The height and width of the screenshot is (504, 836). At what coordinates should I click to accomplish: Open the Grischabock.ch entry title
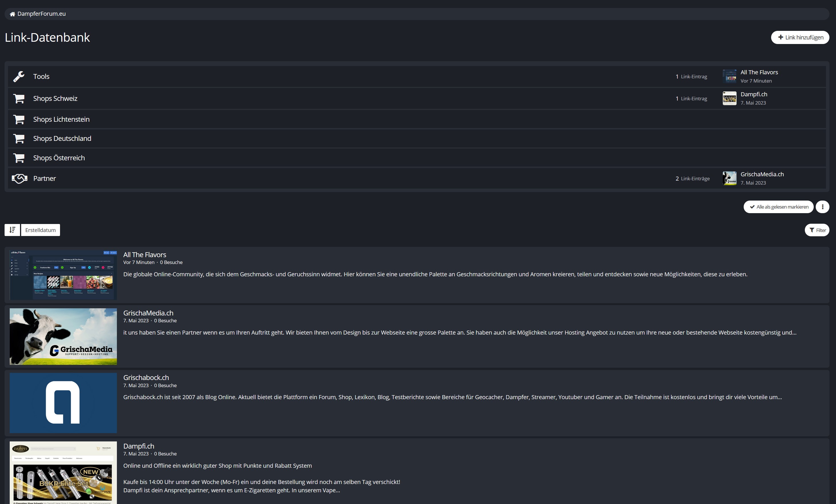click(x=146, y=377)
